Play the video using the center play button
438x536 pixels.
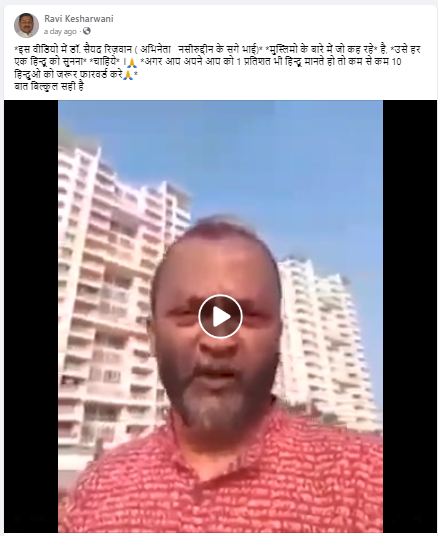click(x=221, y=317)
